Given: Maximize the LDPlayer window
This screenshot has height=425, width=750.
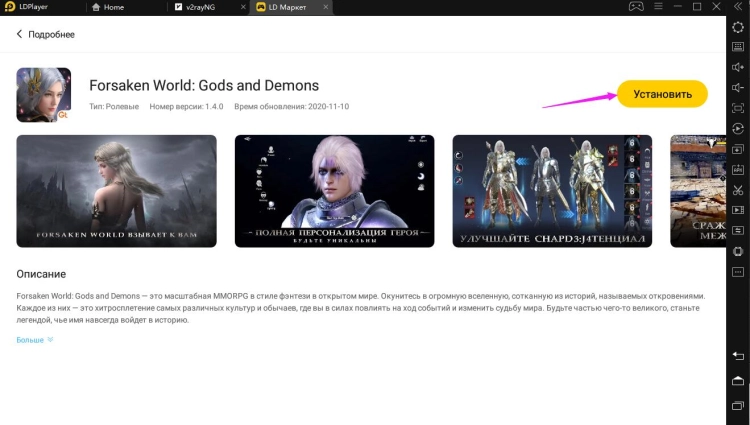Looking at the screenshot, I should (697, 7).
